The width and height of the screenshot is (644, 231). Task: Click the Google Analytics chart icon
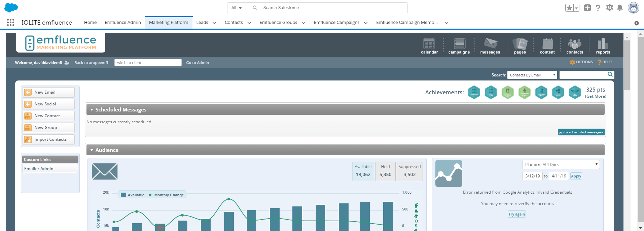pyautogui.click(x=449, y=173)
